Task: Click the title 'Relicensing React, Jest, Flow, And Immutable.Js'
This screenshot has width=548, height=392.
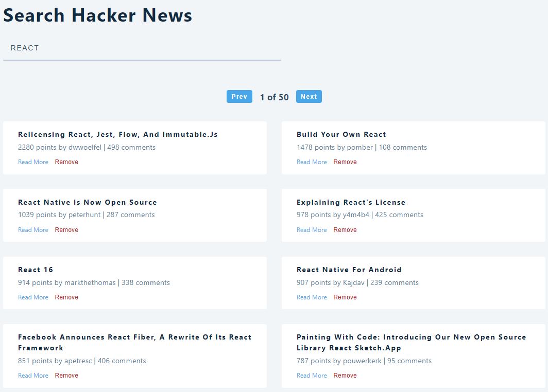Action: pyautogui.click(x=118, y=134)
